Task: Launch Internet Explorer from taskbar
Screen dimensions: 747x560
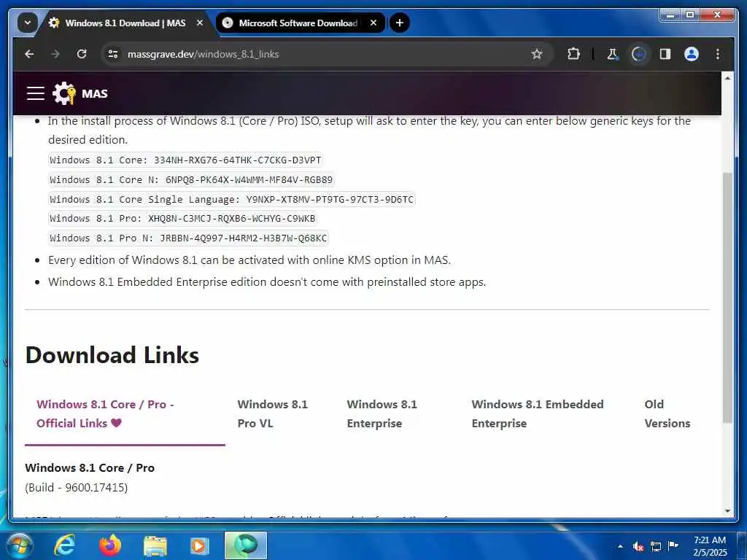Action: click(x=64, y=545)
